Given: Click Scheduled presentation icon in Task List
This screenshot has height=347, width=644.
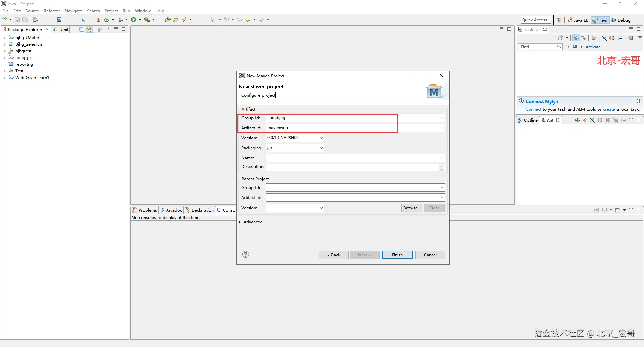Looking at the screenshot, I should pos(584,38).
